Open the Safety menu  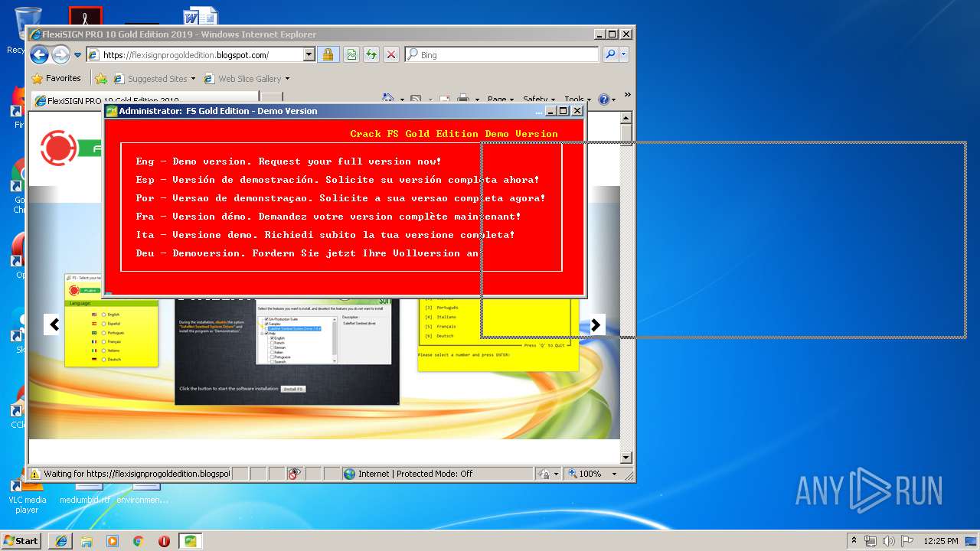point(539,99)
